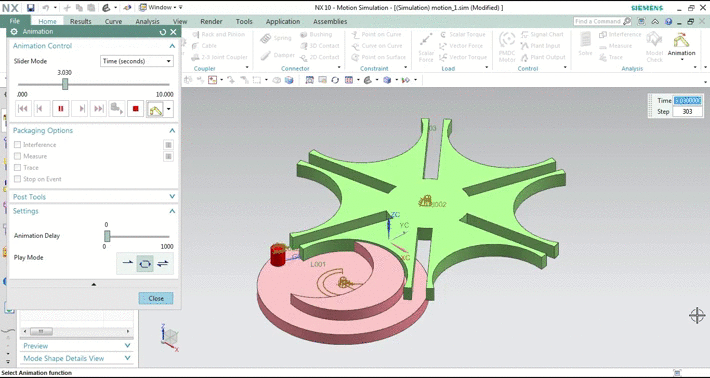Click the Save icon in the title bar
The height and width of the screenshot is (378, 710).
[x=30, y=8]
